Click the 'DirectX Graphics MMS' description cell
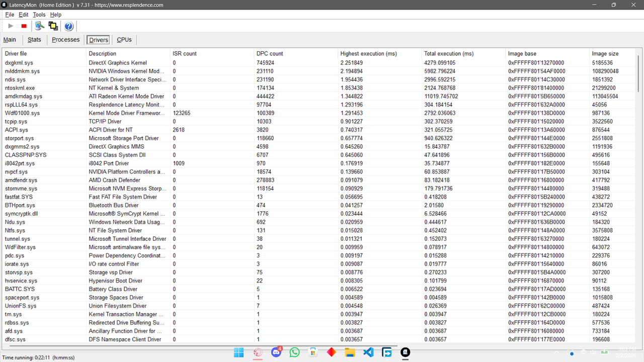 (117, 147)
